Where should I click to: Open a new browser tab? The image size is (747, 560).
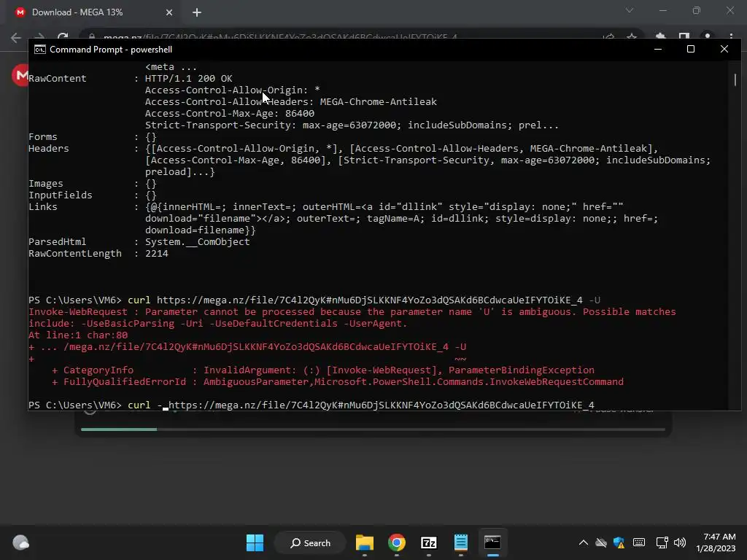(197, 12)
